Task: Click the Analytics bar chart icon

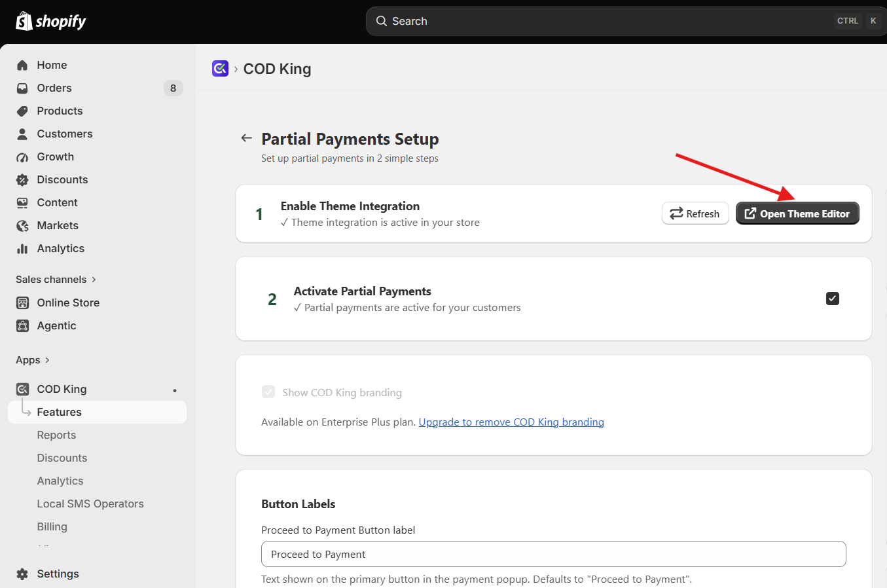Action: (x=22, y=248)
